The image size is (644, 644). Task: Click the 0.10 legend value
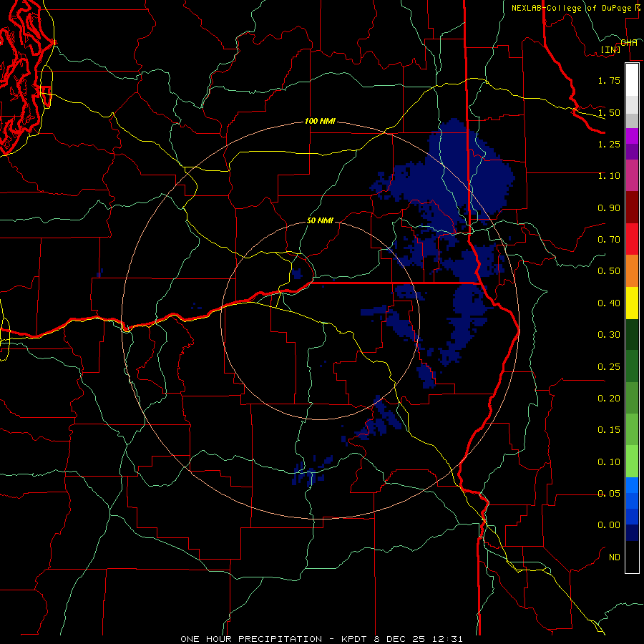coord(609,462)
